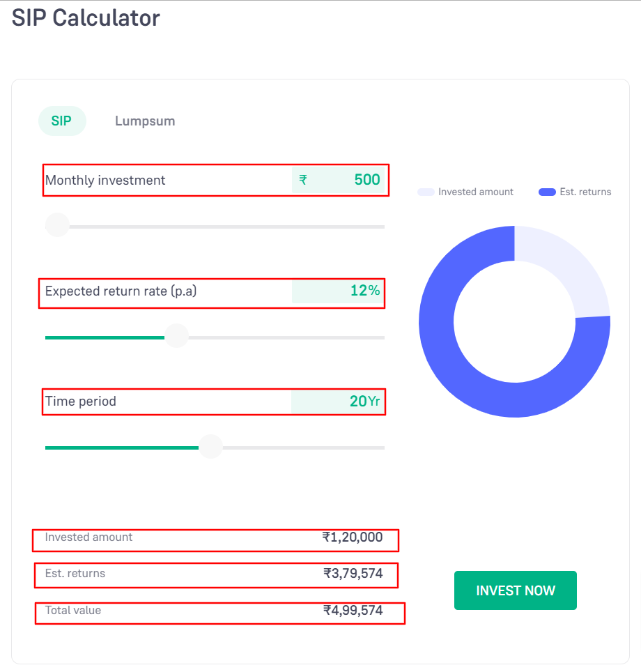
Task: Open the Lumpsum tab
Action: pos(145,121)
